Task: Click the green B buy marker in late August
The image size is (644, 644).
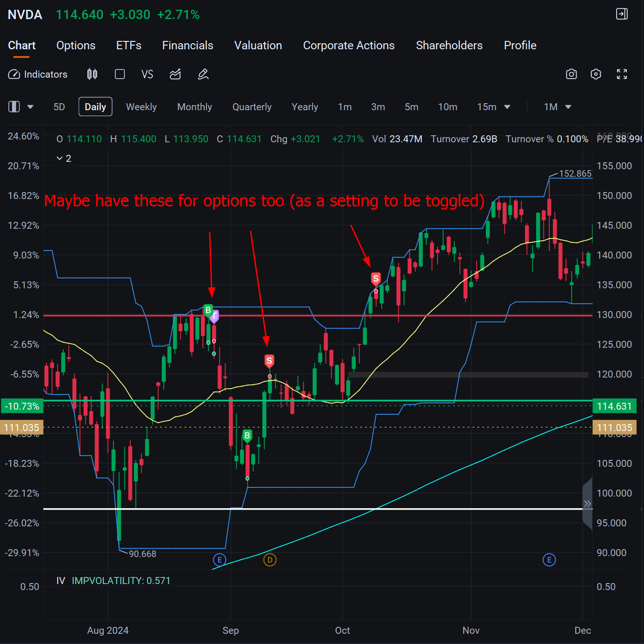Action: pos(208,311)
